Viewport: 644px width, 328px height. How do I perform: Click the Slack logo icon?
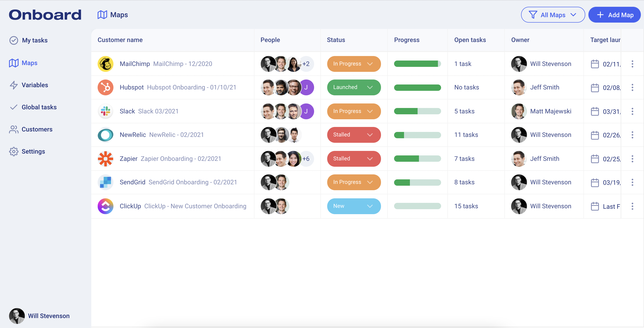pyautogui.click(x=106, y=111)
